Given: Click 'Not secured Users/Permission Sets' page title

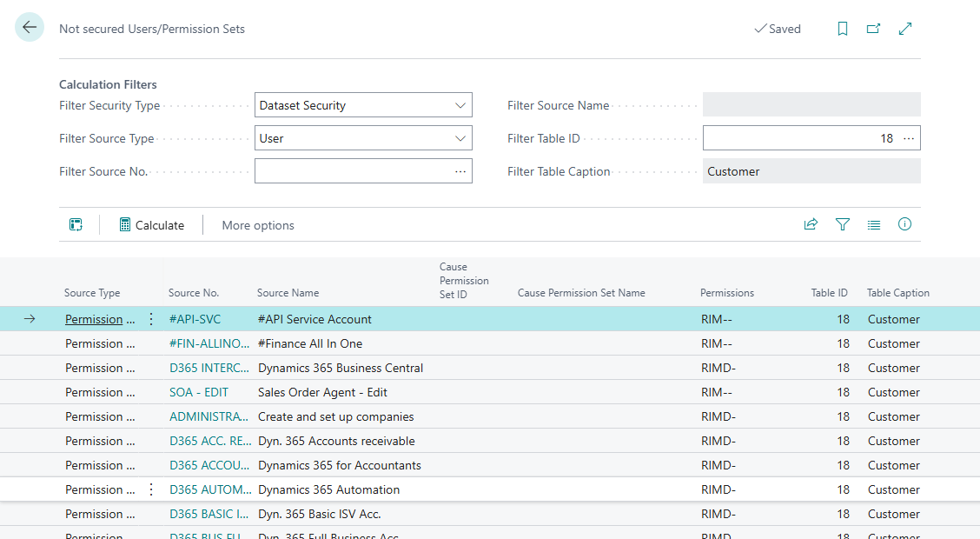Looking at the screenshot, I should tap(152, 29).
